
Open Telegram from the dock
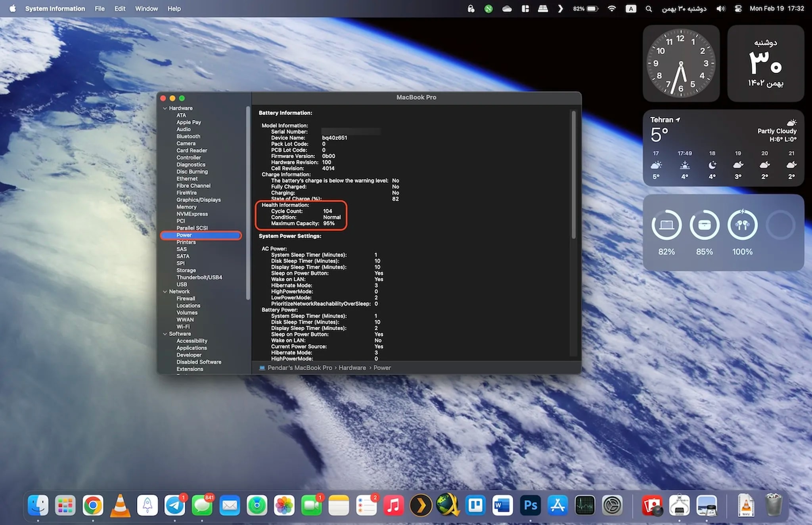(174, 506)
